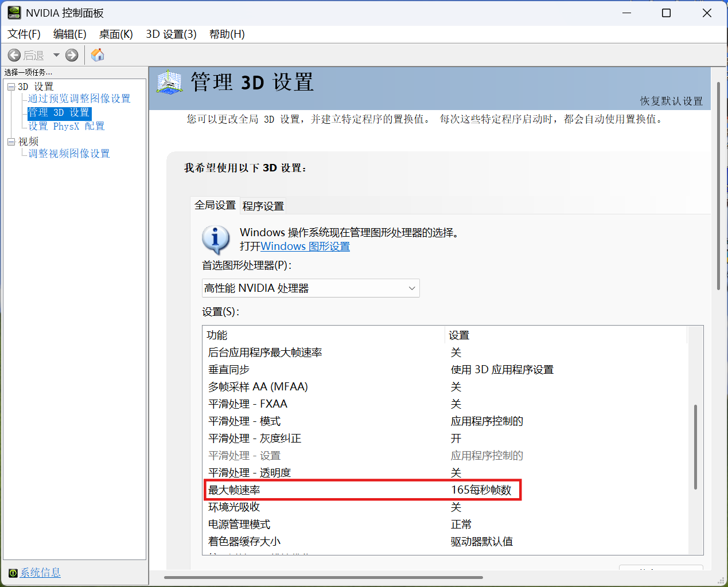Screen dimensions: 728x587
Task: Click the Home icon in toolbar
Action: pyautogui.click(x=98, y=55)
